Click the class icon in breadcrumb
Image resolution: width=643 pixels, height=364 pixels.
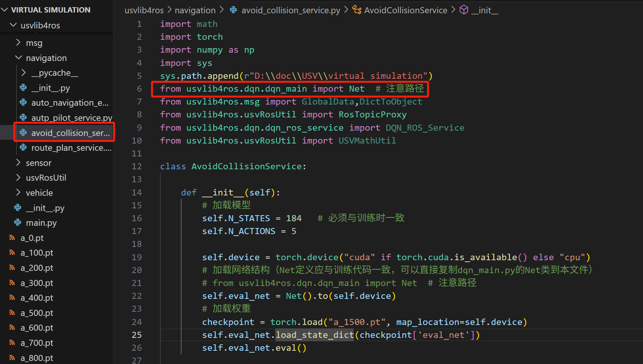coord(356,10)
